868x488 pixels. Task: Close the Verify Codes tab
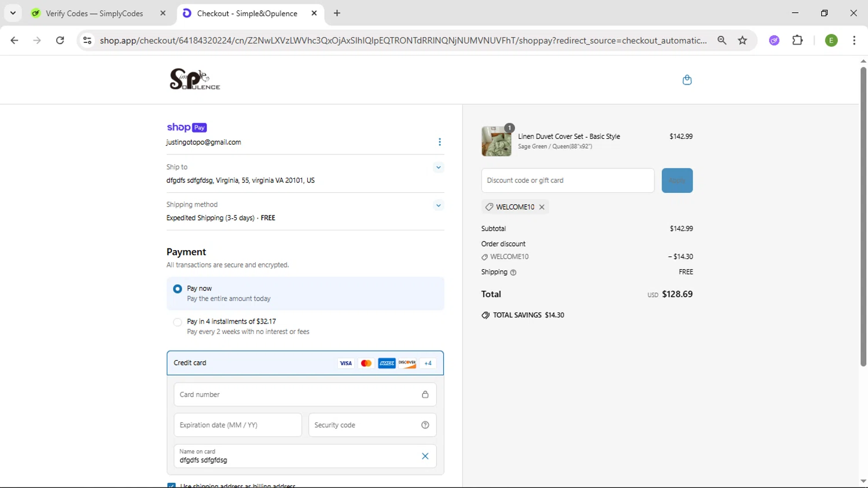click(x=163, y=13)
